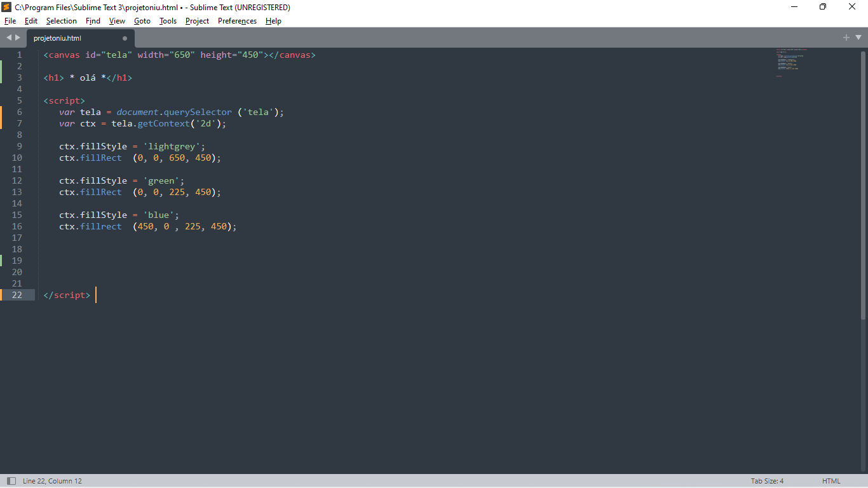Click the '2d' string on line 7
868x488 pixels.
coord(205,123)
